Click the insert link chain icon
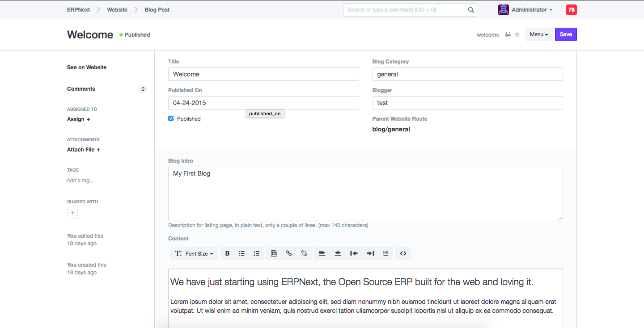Image resolution: width=644 pixels, height=328 pixels. [x=289, y=253]
